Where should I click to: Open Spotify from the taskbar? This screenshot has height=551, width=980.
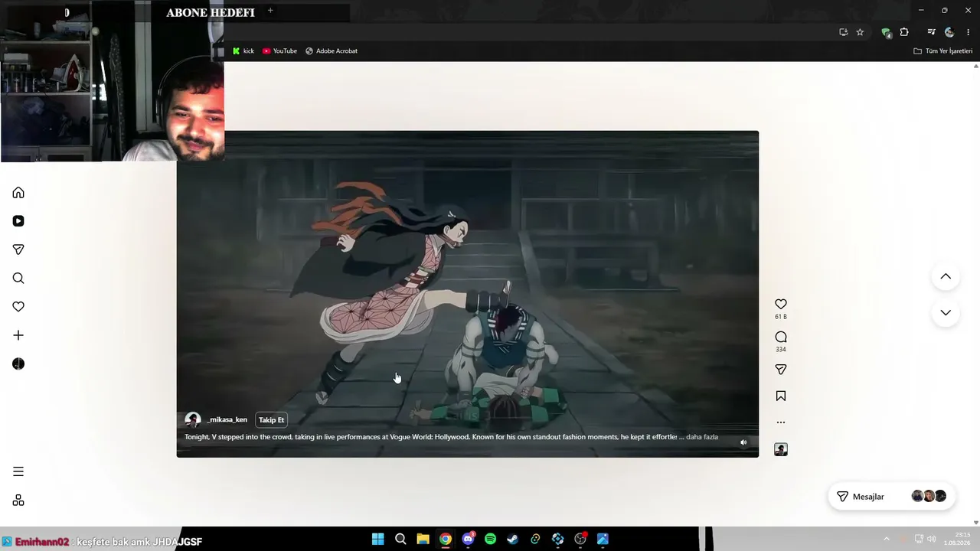(x=491, y=540)
